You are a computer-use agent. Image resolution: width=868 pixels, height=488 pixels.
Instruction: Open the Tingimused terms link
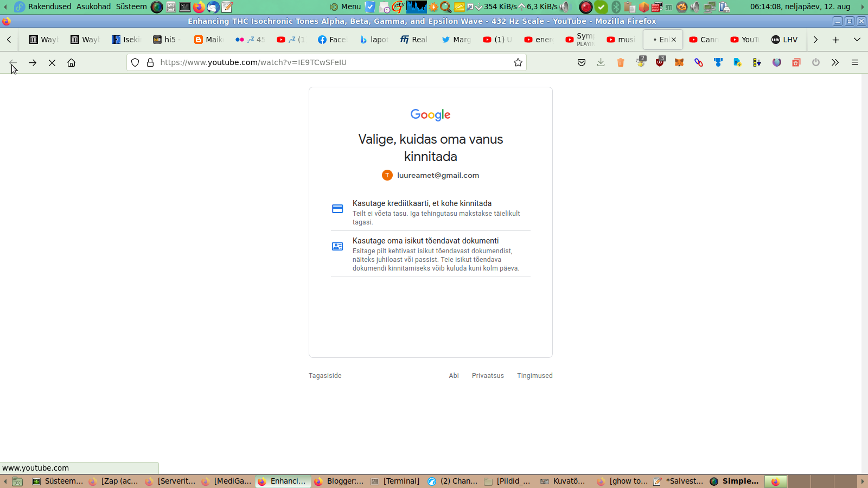(535, 376)
